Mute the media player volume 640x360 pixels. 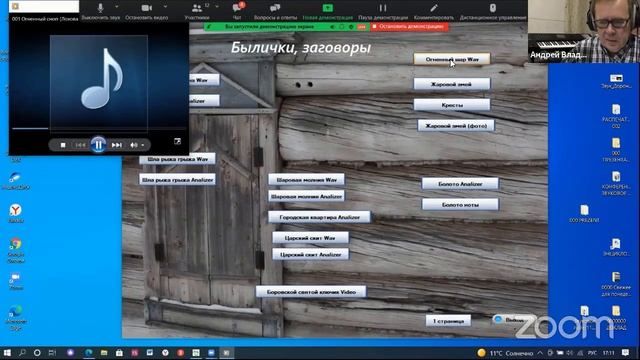[133, 145]
